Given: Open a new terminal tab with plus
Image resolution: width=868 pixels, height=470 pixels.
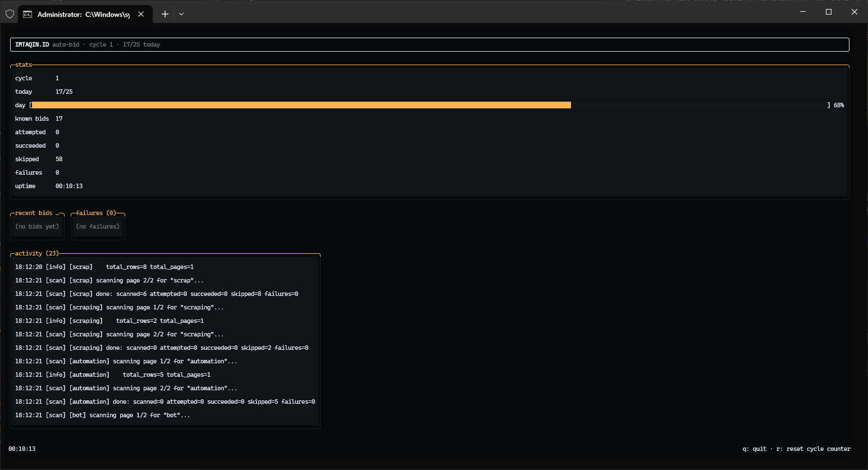Looking at the screenshot, I should point(165,14).
